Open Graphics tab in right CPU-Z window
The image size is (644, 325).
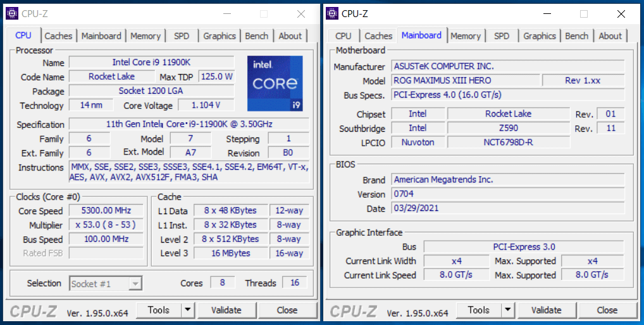539,35
